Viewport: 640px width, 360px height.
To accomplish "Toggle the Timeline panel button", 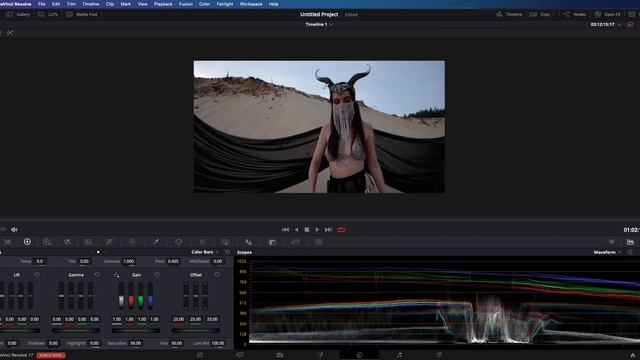I will click(509, 14).
